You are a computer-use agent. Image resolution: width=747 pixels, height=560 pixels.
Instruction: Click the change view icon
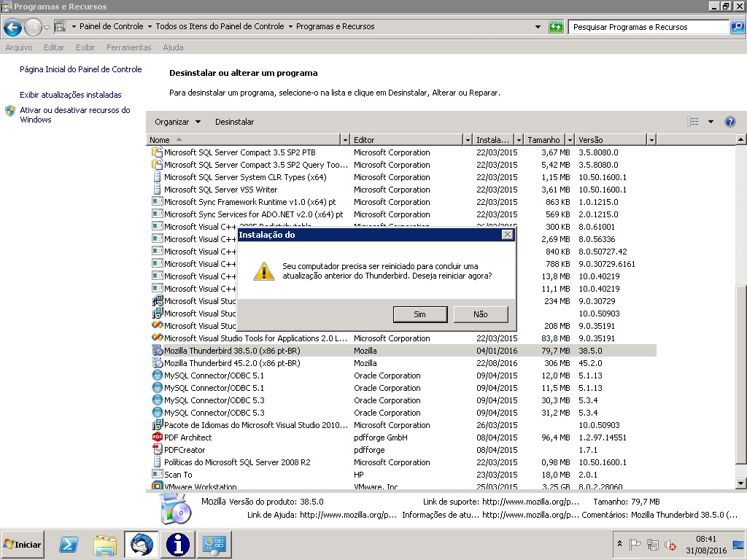pos(692,122)
